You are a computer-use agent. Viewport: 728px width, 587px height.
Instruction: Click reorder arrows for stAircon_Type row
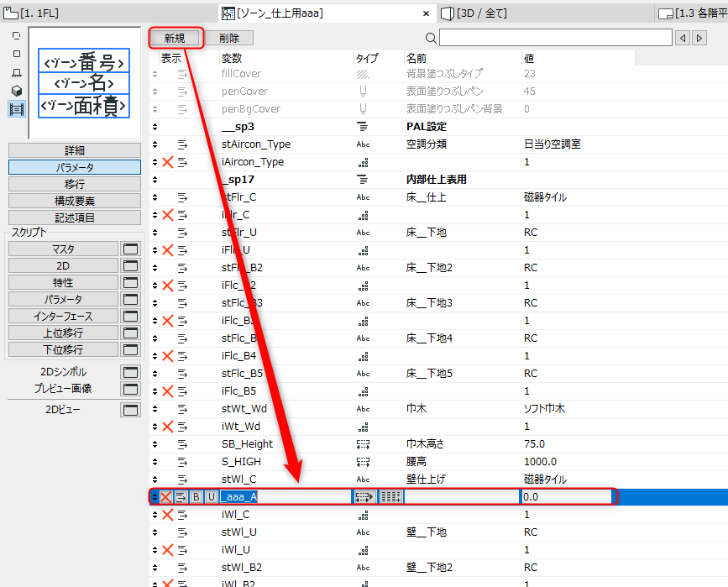[x=155, y=144]
